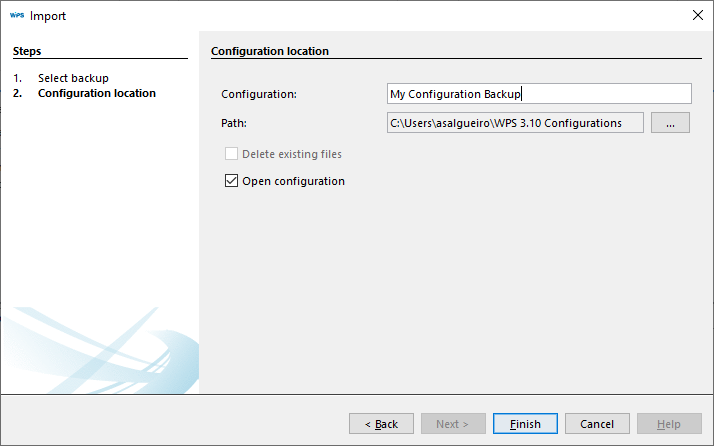Click the 'Path:' field label
Viewport: 714px width, 446px height.
[x=233, y=123]
